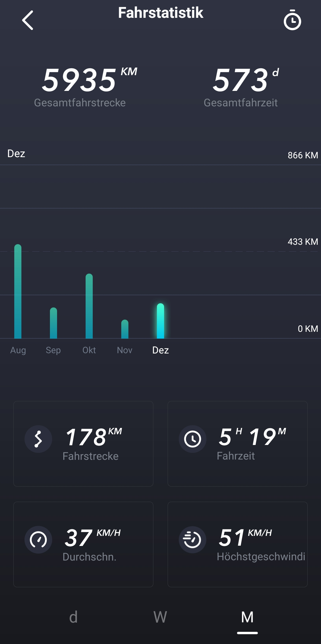Switch to daily view tab 'd'

pos(73,617)
